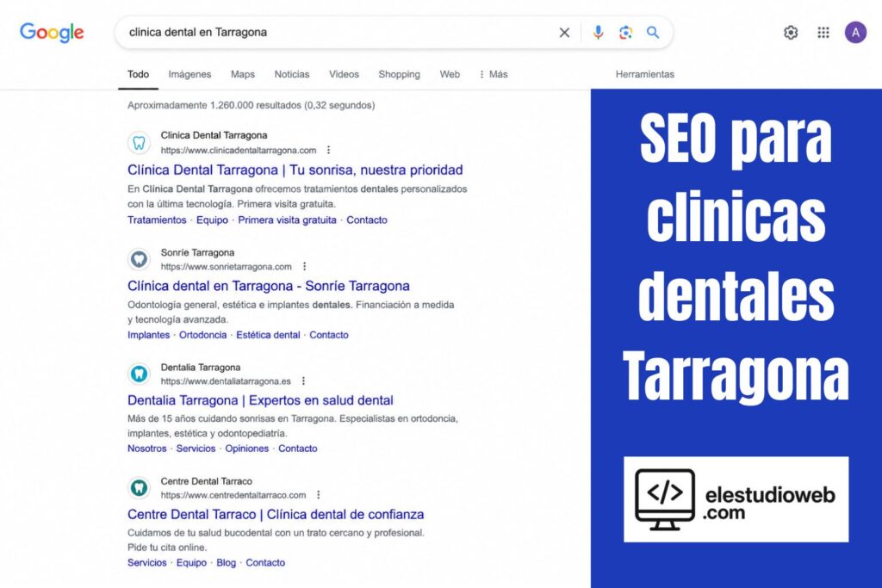Start voice search with the microphone icon

[x=598, y=33]
